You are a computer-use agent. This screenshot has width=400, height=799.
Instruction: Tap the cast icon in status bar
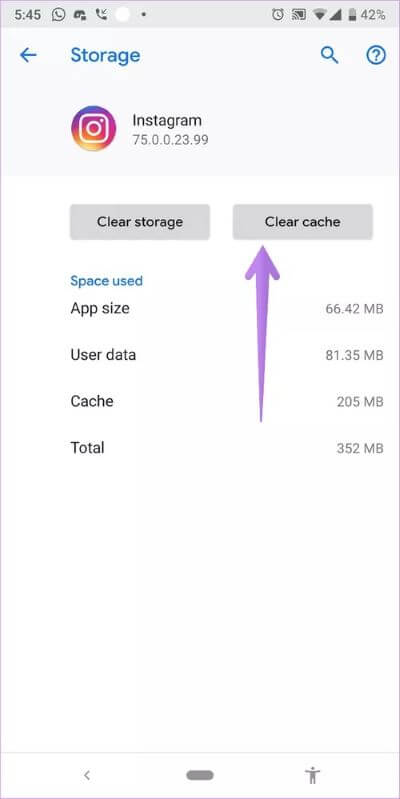coord(298,15)
